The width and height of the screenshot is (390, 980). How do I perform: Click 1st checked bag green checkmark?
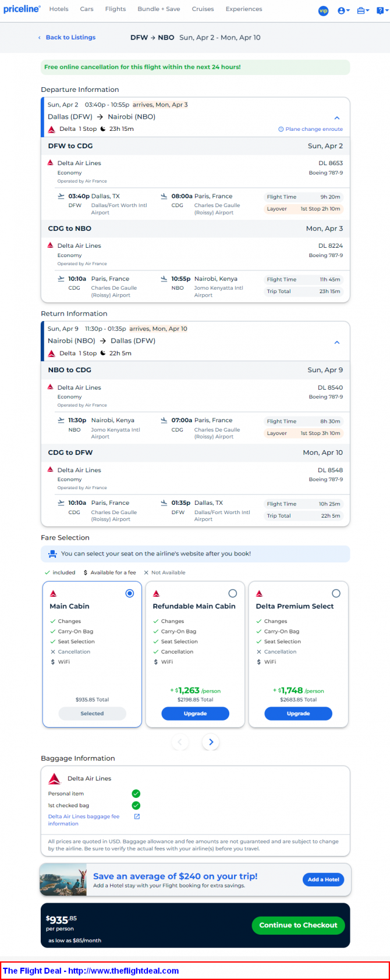point(136,806)
